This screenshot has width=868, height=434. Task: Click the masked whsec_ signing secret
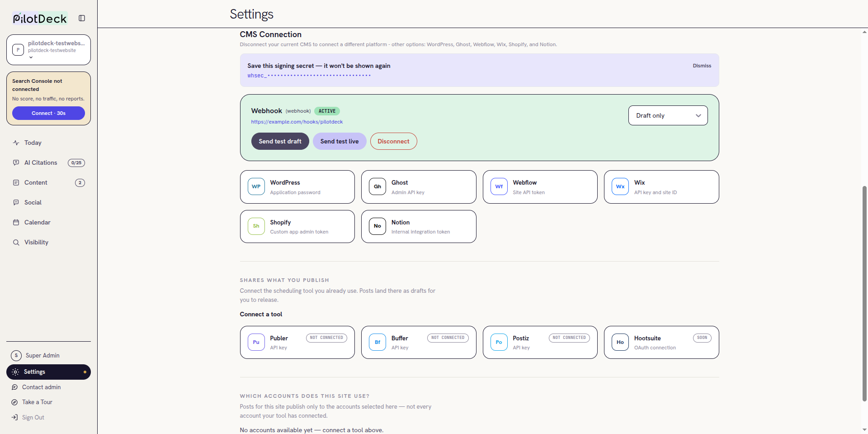click(x=309, y=76)
